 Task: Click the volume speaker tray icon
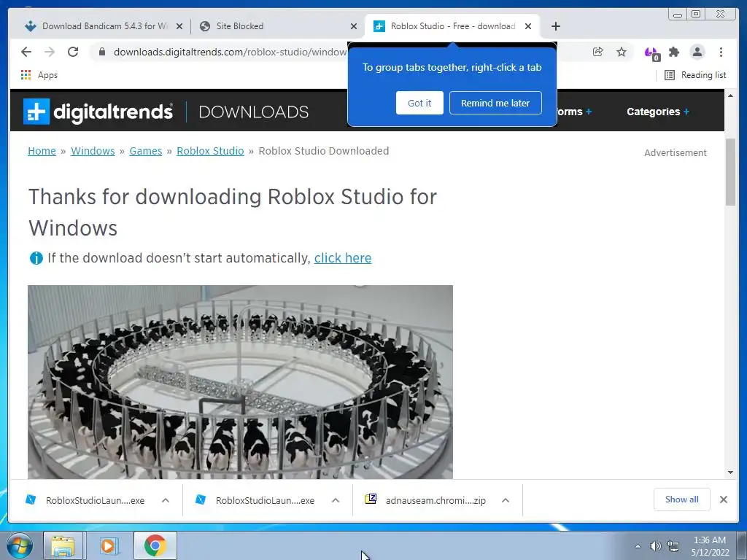[x=655, y=546]
